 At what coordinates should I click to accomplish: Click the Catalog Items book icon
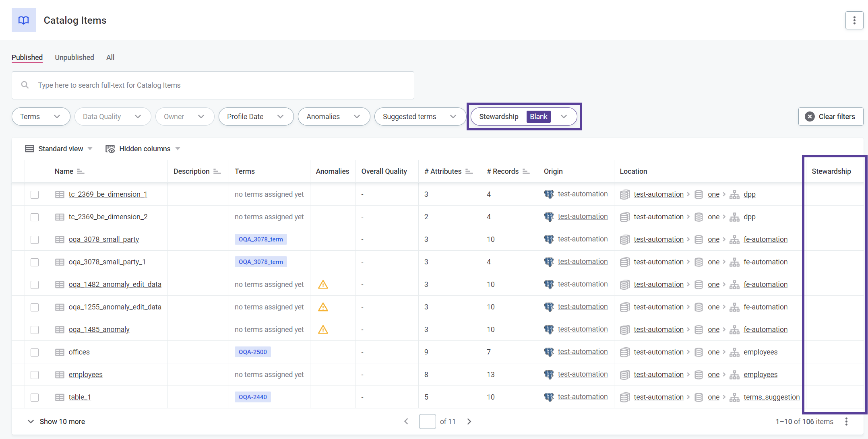(23, 20)
